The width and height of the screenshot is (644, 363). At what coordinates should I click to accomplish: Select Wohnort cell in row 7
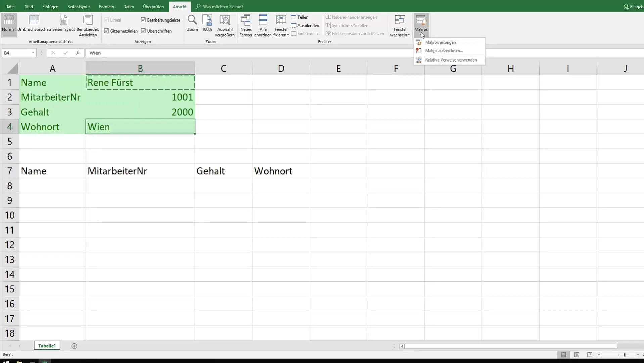click(281, 171)
